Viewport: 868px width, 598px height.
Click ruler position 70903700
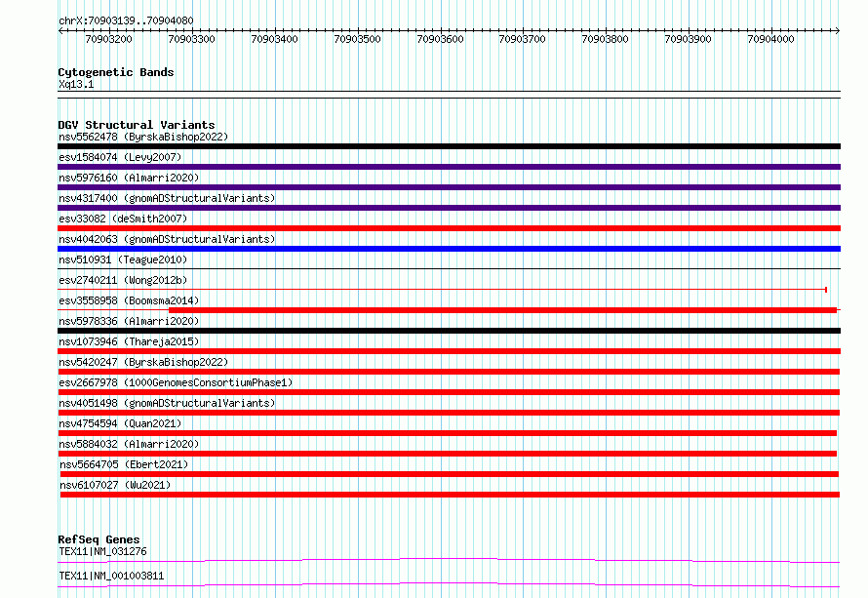coord(523,39)
